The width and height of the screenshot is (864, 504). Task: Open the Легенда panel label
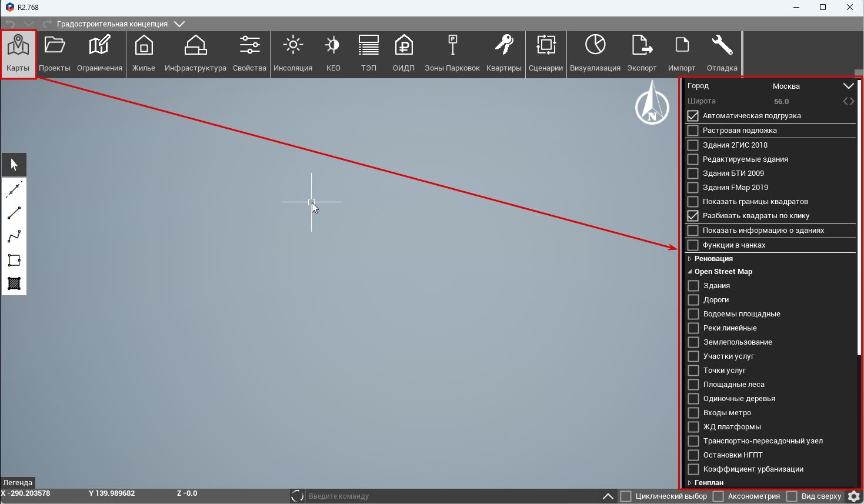pos(18,482)
